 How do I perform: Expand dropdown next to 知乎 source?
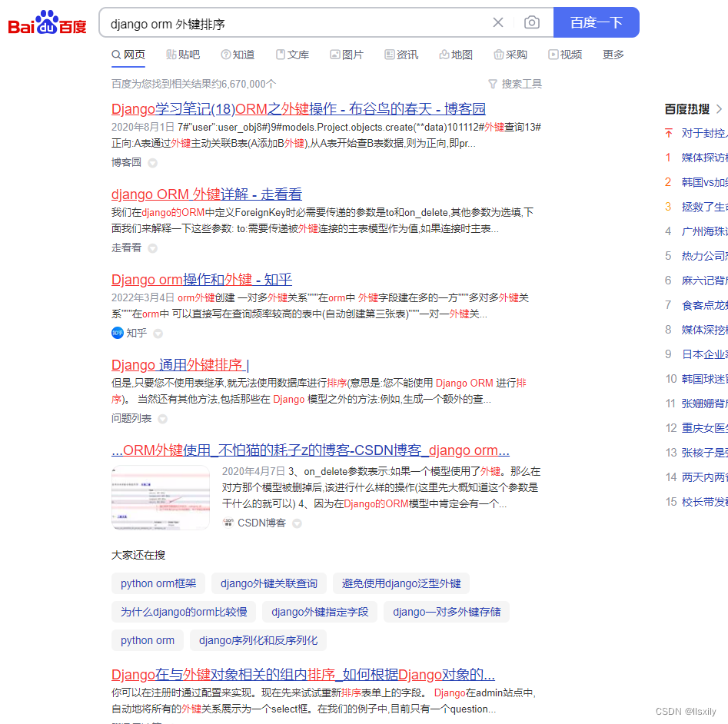(158, 334)
